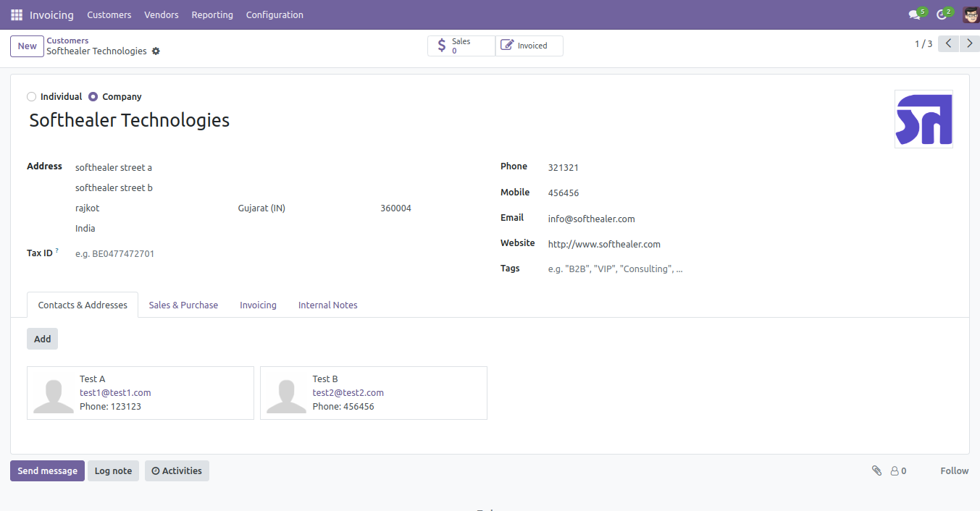Click the Activities button
Screen dimensions: 980x511
tap(177, 470)
